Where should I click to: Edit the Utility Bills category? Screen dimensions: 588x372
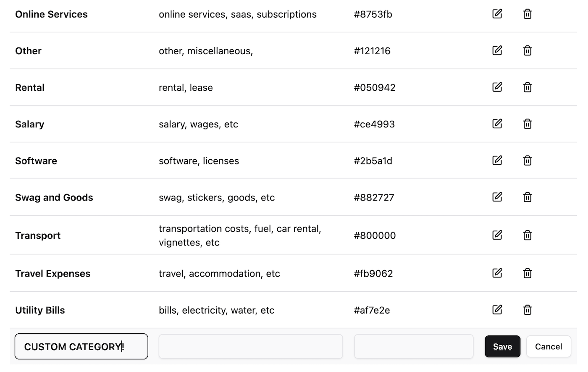(497, 310)
